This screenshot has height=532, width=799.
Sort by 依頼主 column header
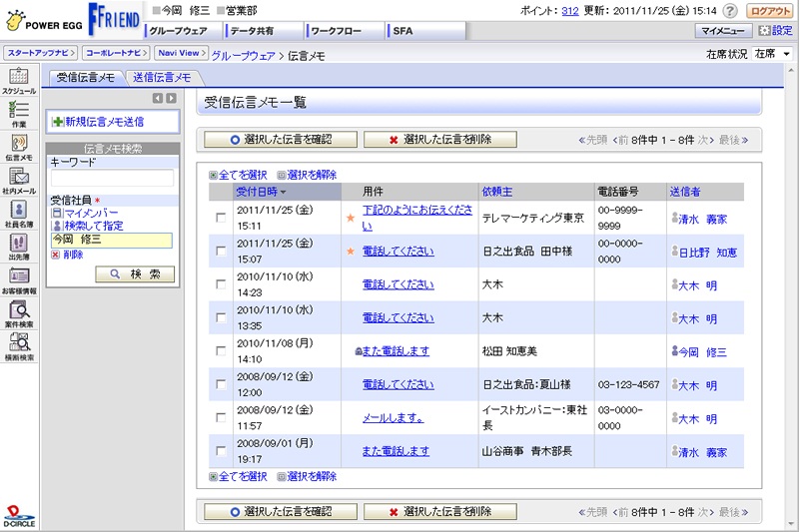(497, 192)
